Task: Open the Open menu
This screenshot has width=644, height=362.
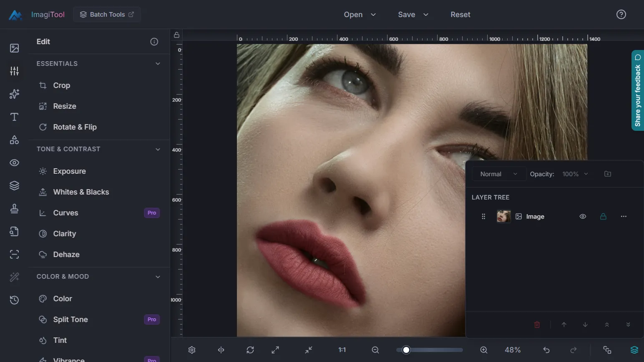Action: (360, 15)
